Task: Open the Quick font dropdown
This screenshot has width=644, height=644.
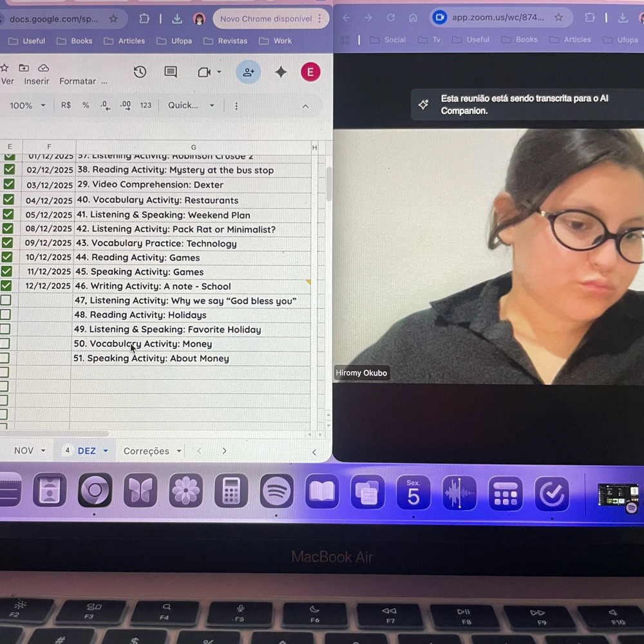Action: 191,106
